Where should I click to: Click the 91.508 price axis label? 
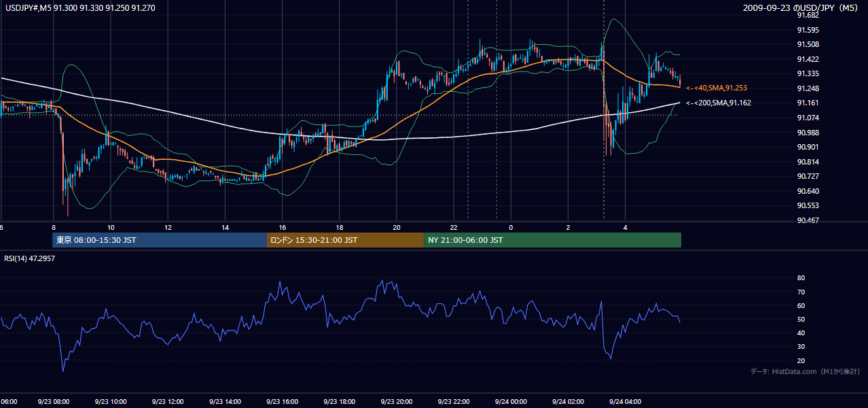click(809, 44)
